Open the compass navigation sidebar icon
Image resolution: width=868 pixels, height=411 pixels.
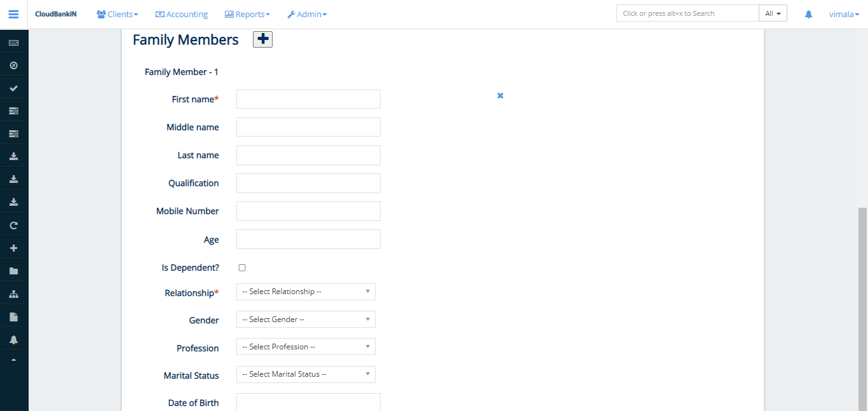[x=13, y=65]
